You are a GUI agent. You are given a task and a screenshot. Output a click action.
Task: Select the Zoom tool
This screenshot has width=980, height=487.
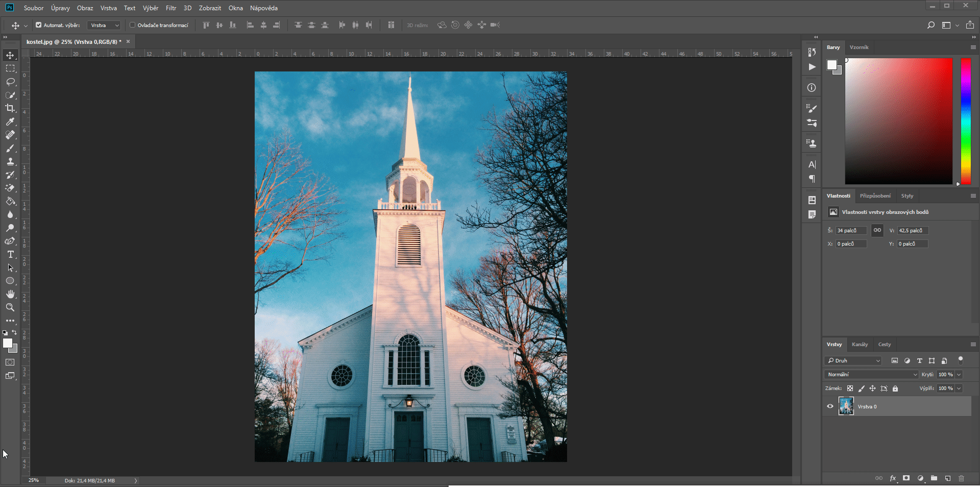(10, 307)
